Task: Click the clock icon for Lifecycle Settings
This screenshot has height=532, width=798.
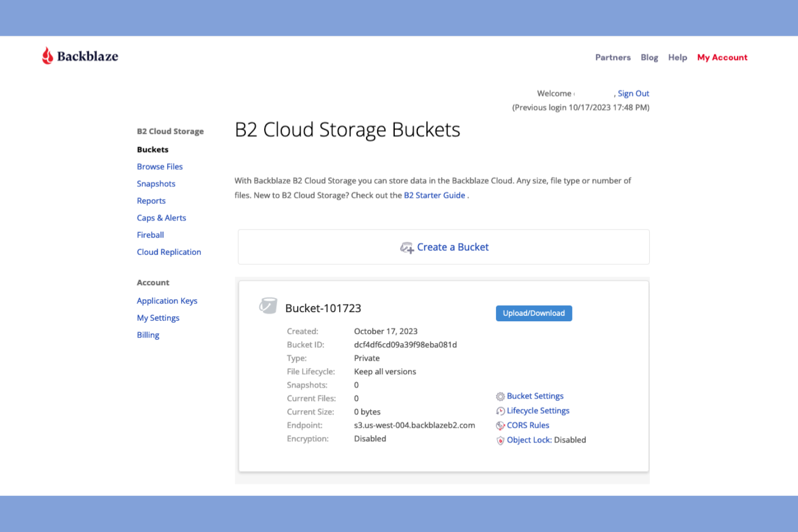Action: (500, 411)
